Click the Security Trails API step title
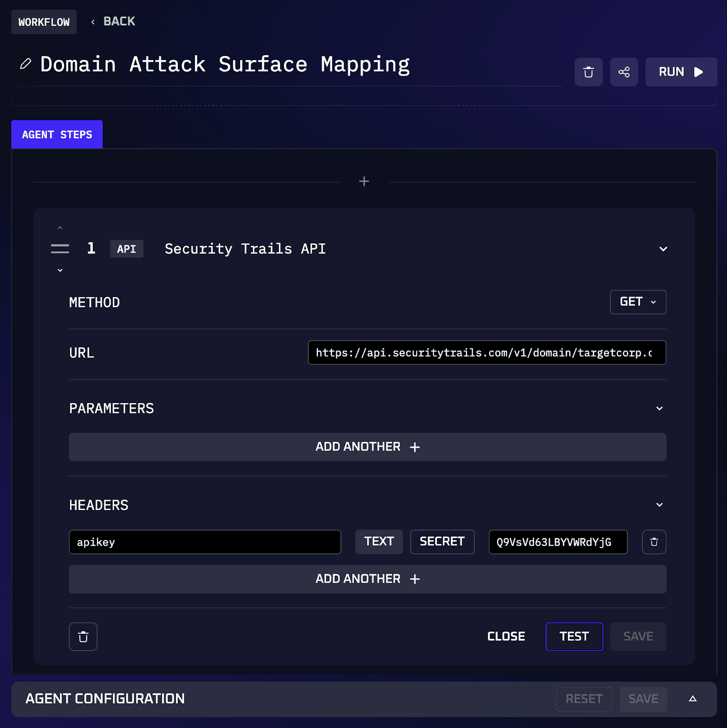Viewport: 727px width, 728px height. [x=245, y=249]
